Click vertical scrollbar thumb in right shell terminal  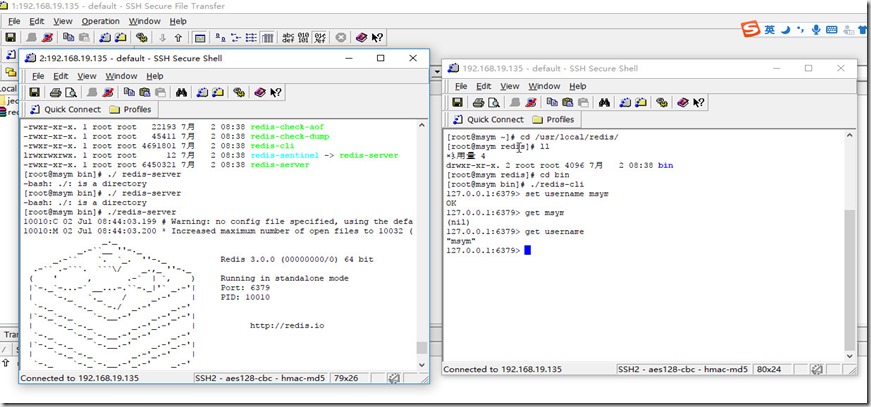(850, 280)
